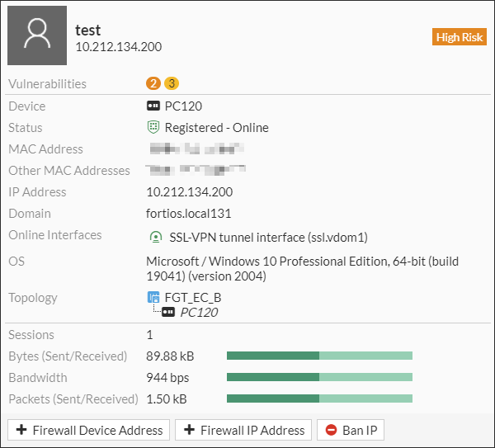Viewport: 495px width, 448px height.
Task: Click the PC120 device icon
Action: point(153,106)
